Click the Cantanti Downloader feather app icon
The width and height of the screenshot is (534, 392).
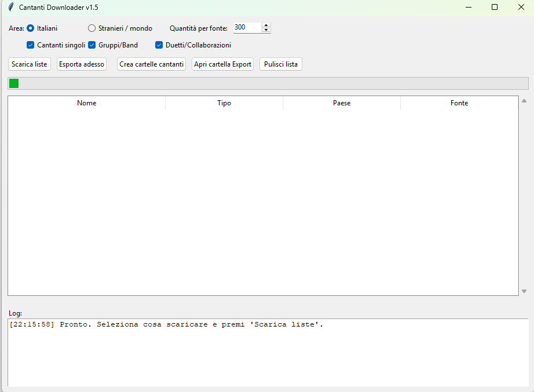(x=11, y=7)
